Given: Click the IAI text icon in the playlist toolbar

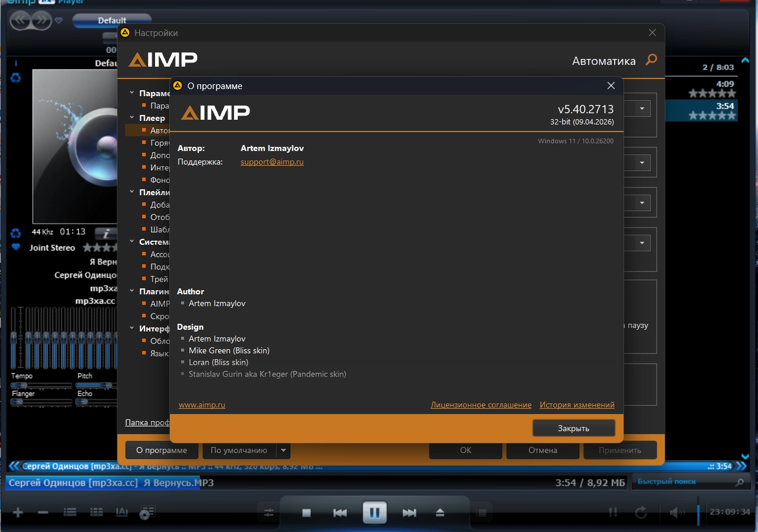Looking at the screenshot, I should point(122,513).
